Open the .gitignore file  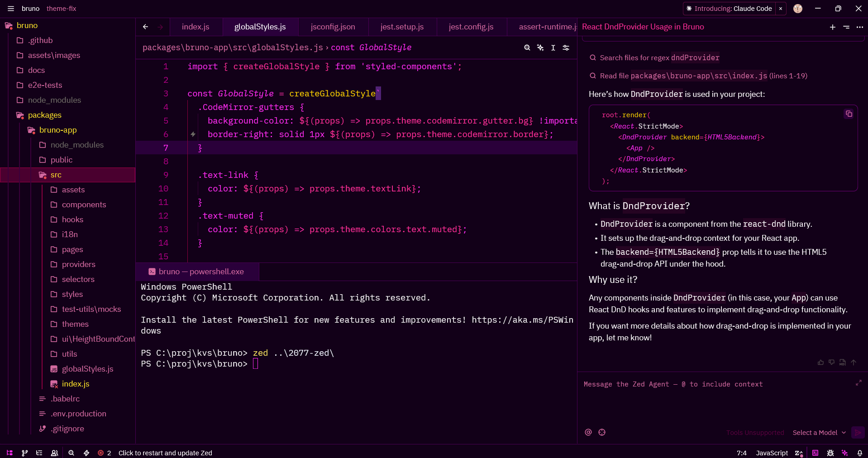pyautogui.click(x=68, y=429)
